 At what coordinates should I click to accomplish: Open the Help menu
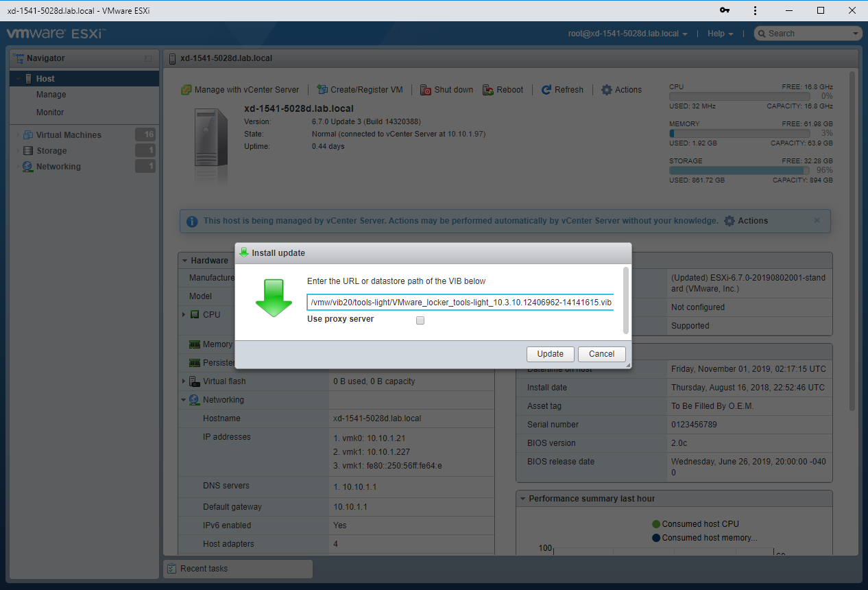pos(721,34)
